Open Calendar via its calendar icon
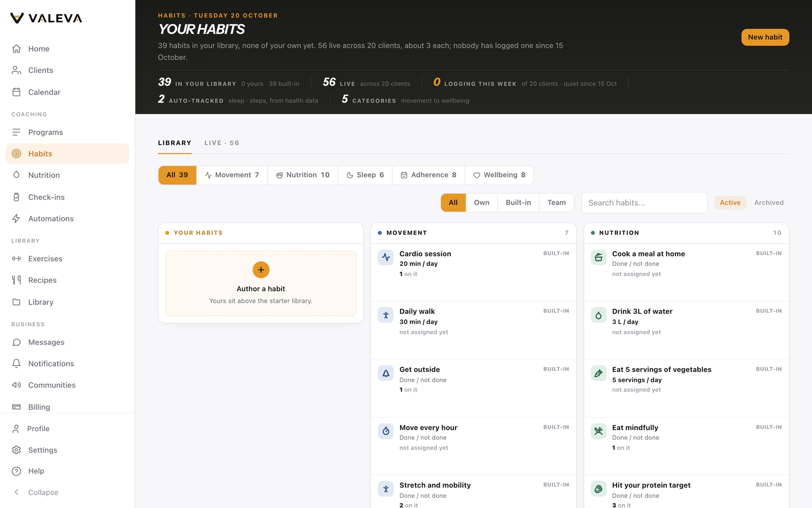The height and width of the screenshot is (508, 812). point(16,92)
